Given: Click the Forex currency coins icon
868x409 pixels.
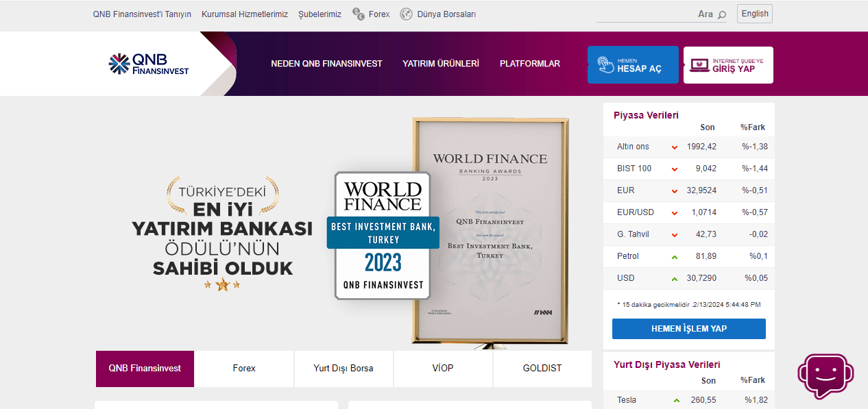Looking at the screenshot, I should coord(359,14).
